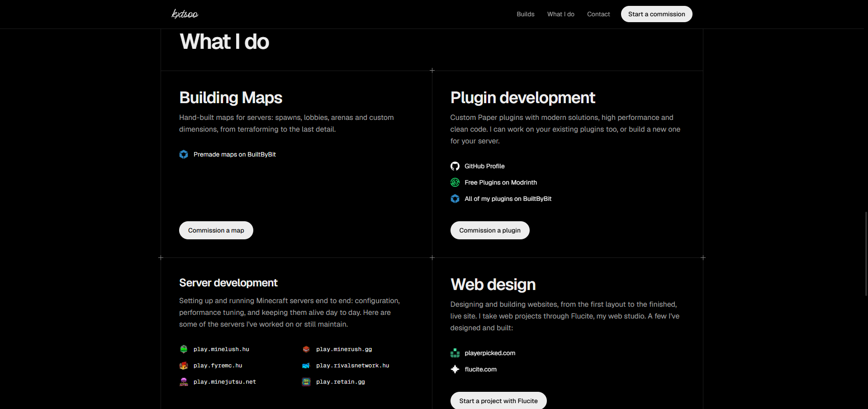Image resolution: width=868 pixels, height=409 pixels.
Task: Click Start a project with Flucite
Action: coord(498,400)
